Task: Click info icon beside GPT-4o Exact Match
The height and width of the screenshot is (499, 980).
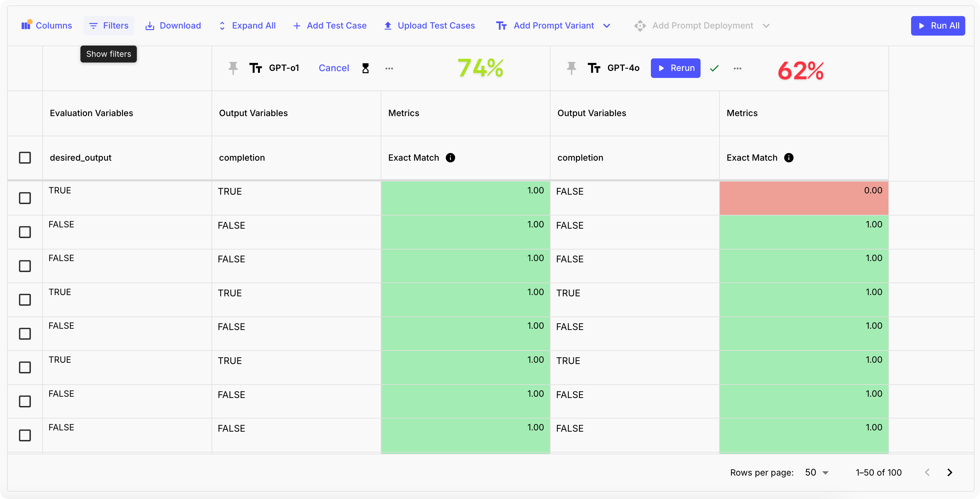Action: coord(789,157)
